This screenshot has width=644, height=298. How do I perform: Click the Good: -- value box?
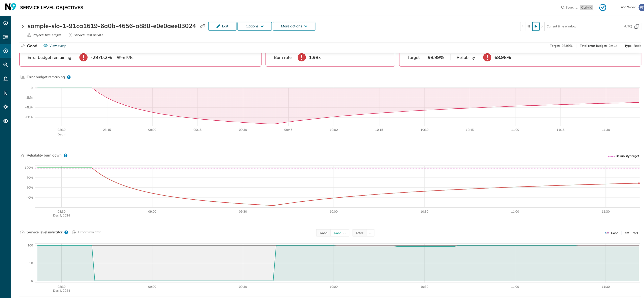coord(340,233)
